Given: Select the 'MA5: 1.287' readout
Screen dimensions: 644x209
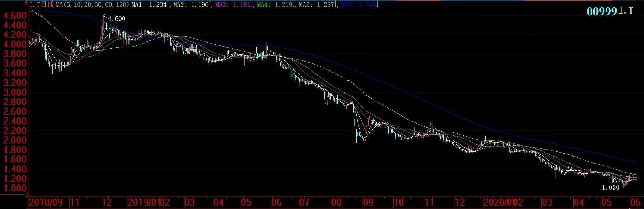Looking at the screenshot, I should click(x=317, y=4).
